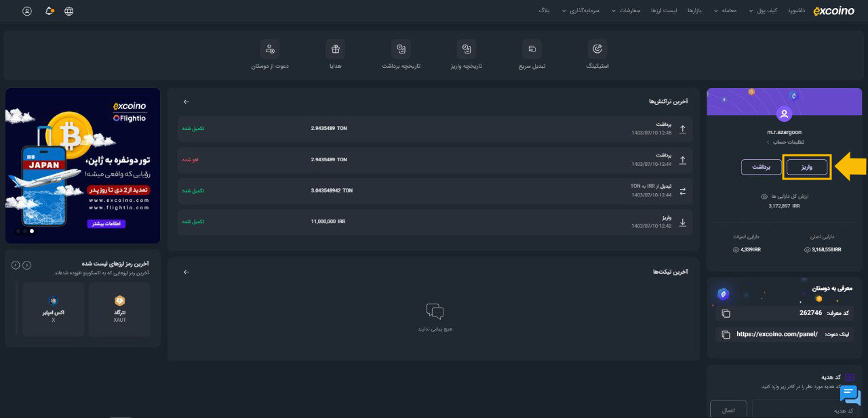Go to the Dashboard (داشبورد) menu item
This screenshot has height=418, width=868.
click(x=795, y=11)
